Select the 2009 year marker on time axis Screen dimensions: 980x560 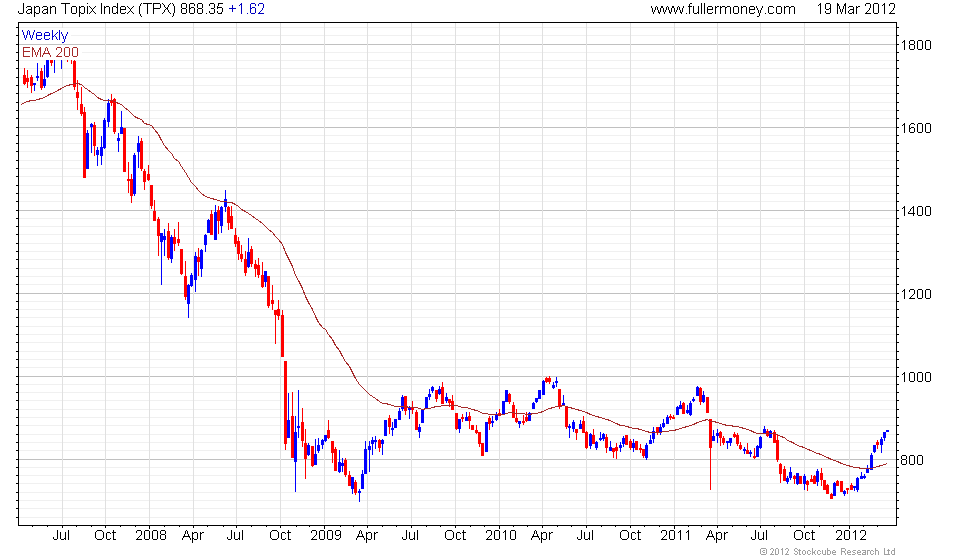tap(326, 536)
